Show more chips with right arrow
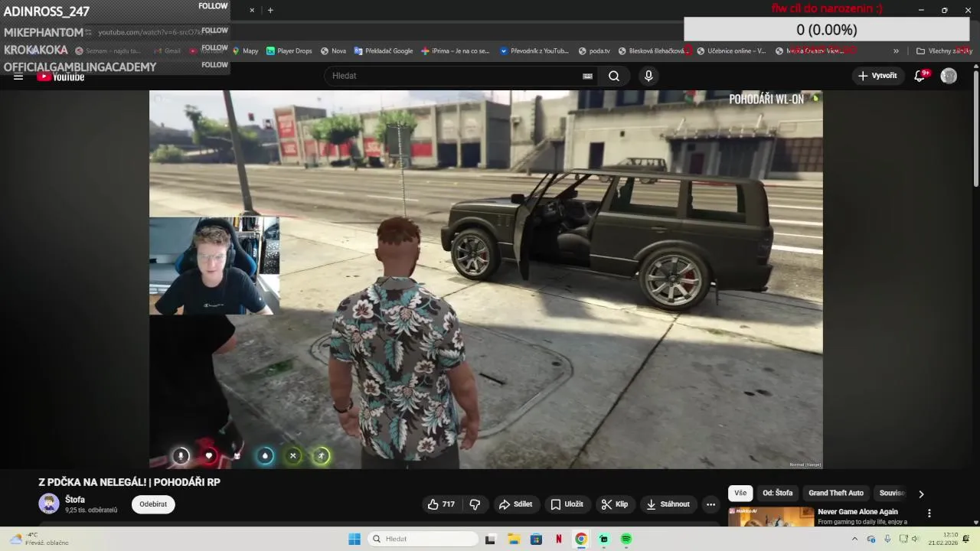 click(x=921, y=494)
